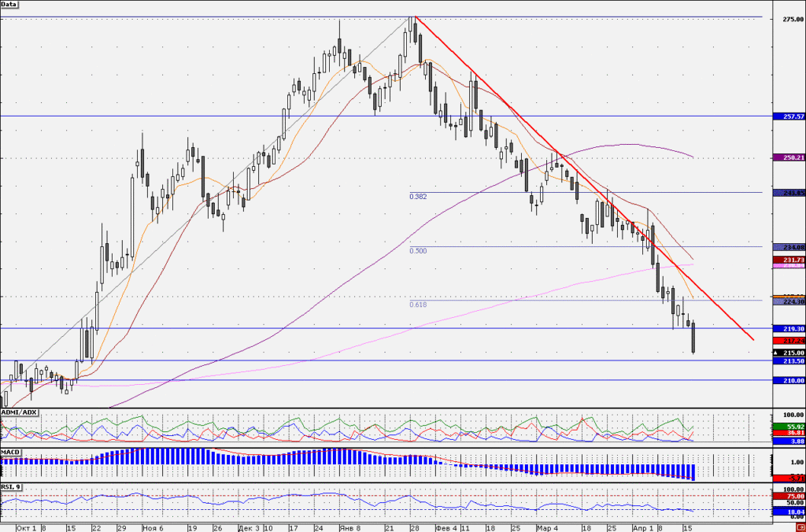Viewport: 806px width, 532px height.
Task: Click the red -5.71 MACD value tag
Action: 789,478
